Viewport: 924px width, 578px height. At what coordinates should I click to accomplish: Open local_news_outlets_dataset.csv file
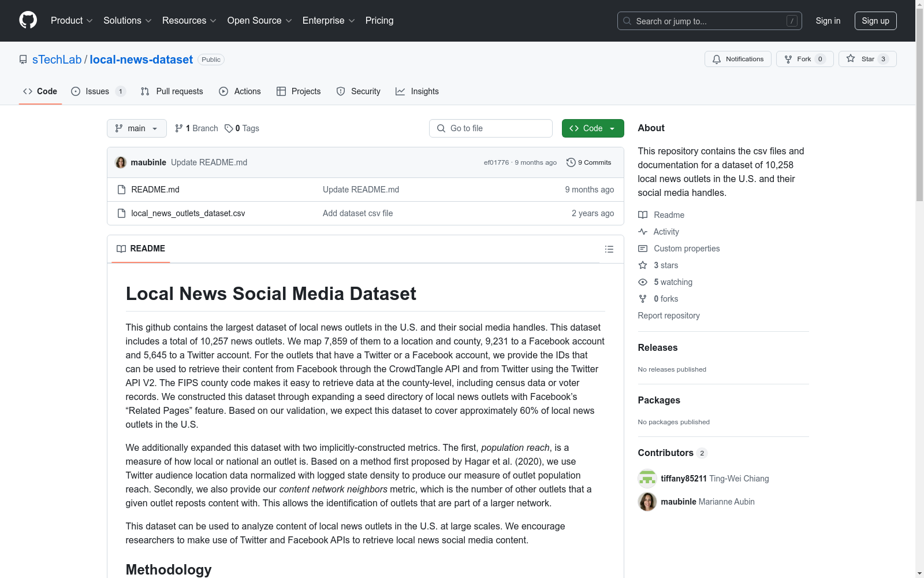[x=188, y=213]
